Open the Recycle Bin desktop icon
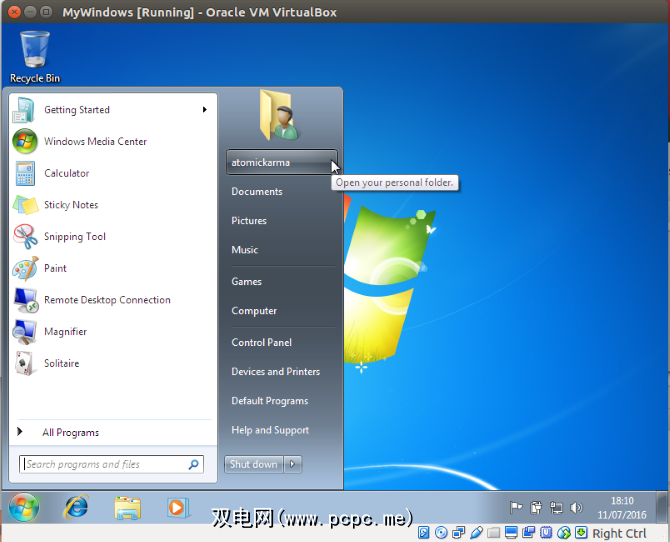Screen dimensions: 670x542 click(x=35, y=57)
